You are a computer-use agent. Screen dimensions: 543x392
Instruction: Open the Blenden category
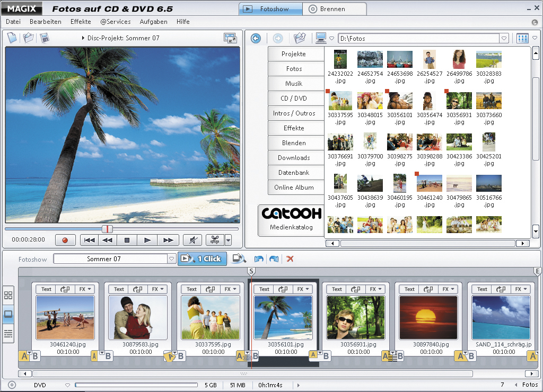(294, 142)
